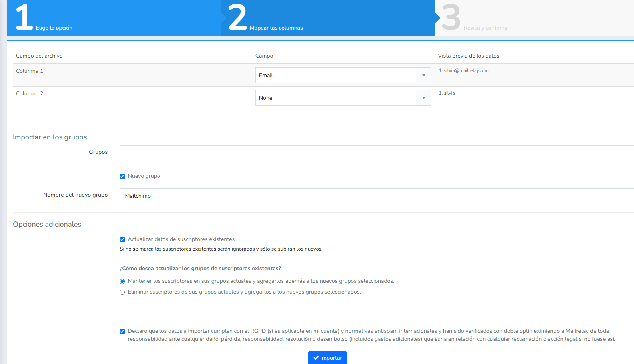This screenshot has width=634, height=364.
Task: Click the 'Si no se marca' help text
Action: click(x=221, y=249)
